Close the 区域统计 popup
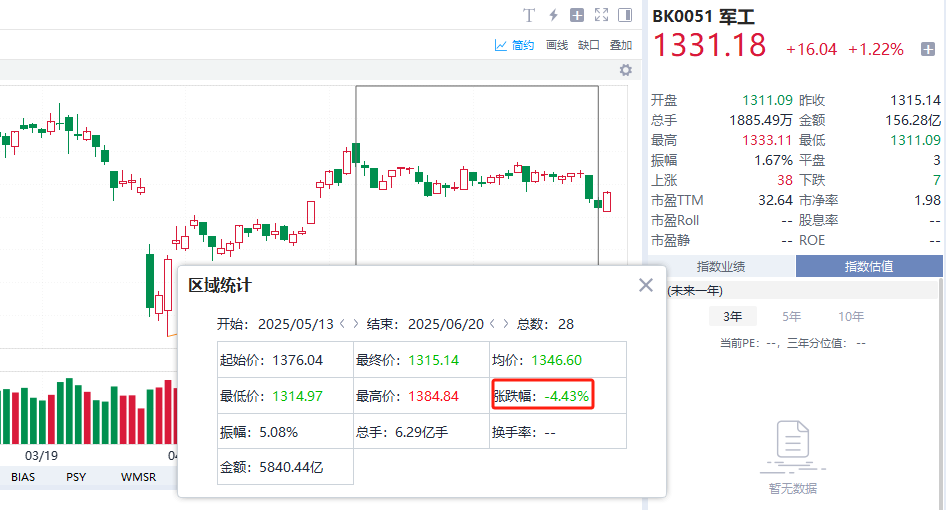 [x=646, y=285]
